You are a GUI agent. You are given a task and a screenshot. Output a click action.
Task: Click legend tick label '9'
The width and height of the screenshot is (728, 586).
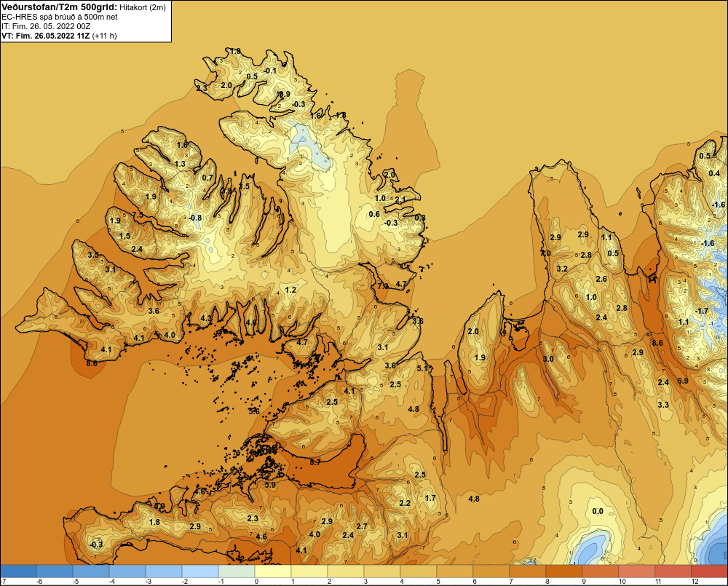click(x=584, y=582)
